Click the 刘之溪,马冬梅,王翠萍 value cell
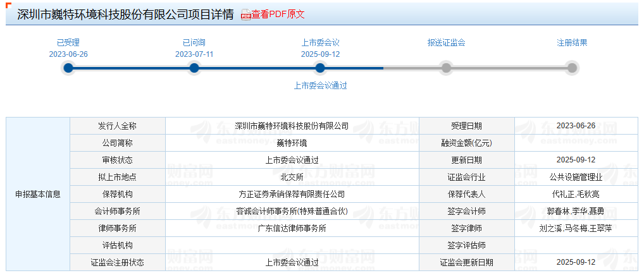Screen dimensions: 644x273 [x=576, y=228]
